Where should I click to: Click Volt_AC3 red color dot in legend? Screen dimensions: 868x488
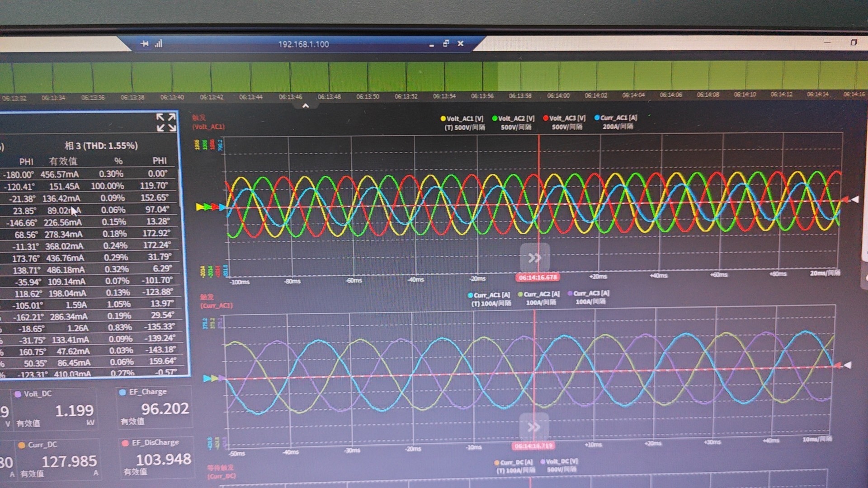tap(546, 118)
